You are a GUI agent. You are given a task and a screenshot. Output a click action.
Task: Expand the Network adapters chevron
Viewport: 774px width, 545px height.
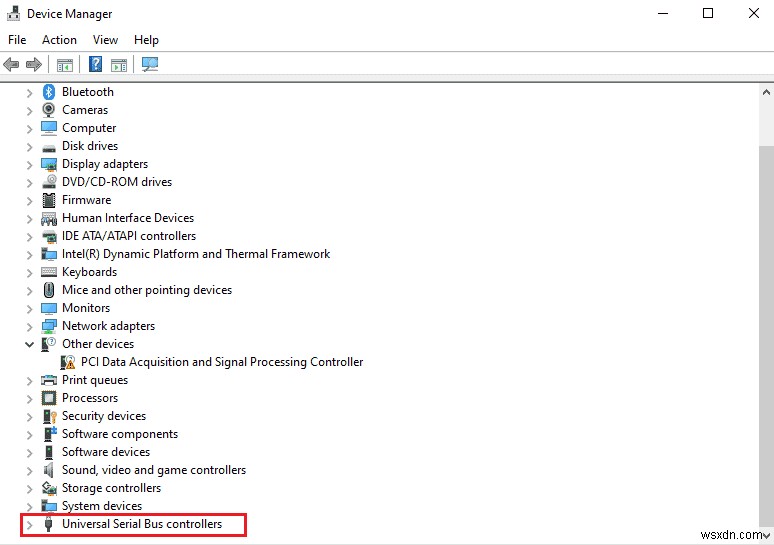tap(29, 327)
